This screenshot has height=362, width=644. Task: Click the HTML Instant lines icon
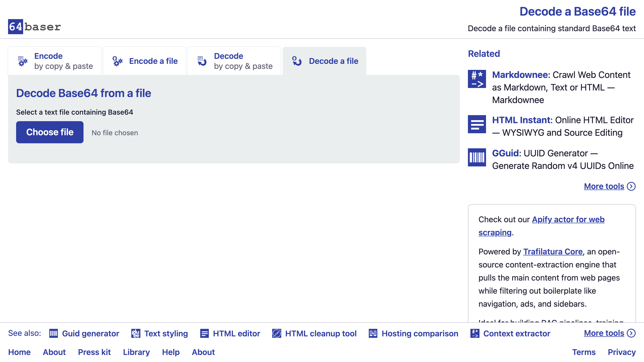pos(477,124)
